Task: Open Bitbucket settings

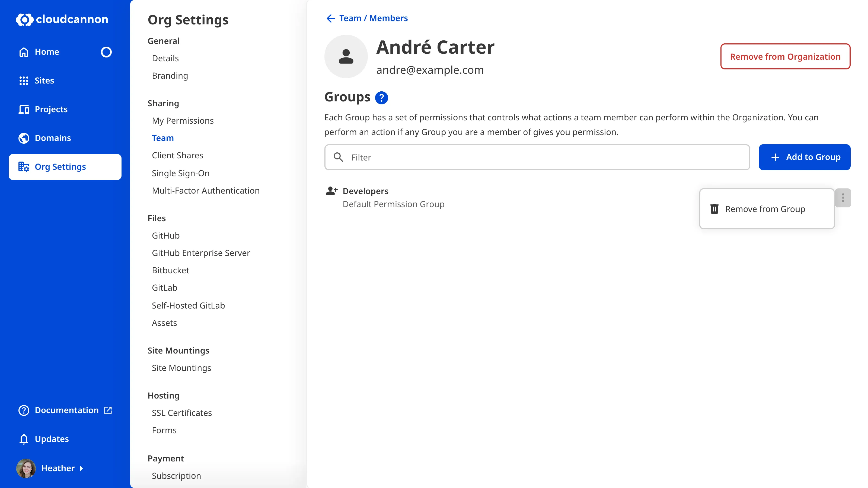Action: (x=171, y=270)
